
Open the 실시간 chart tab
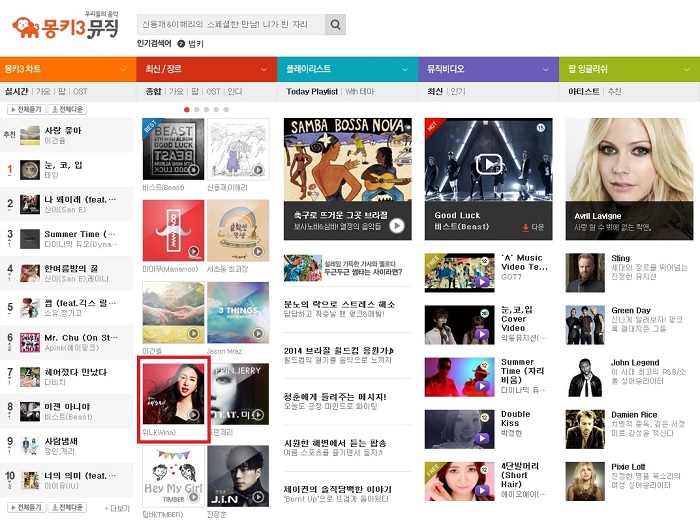click(x=17, y=92)
